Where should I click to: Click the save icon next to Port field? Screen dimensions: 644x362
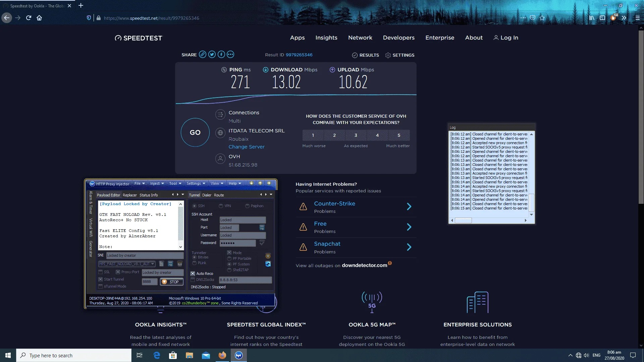[262, 228]
